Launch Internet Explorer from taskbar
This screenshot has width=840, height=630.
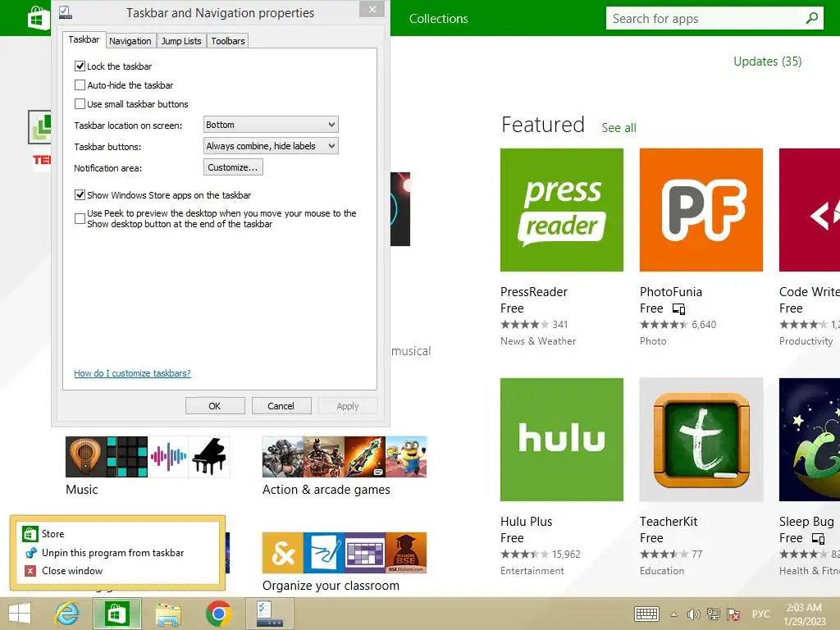pyautogui.click(x=67, y=614)
